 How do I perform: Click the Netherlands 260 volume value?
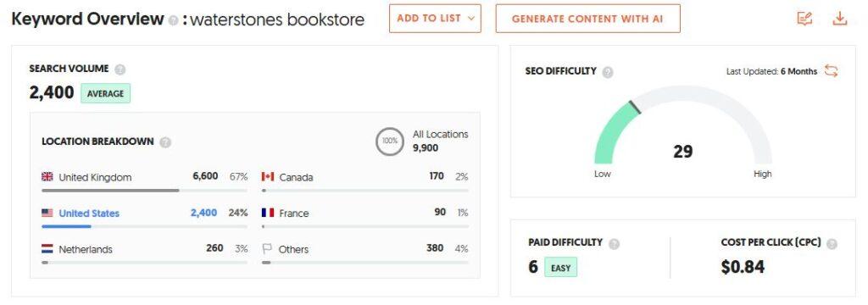click(x=214, y=248)
